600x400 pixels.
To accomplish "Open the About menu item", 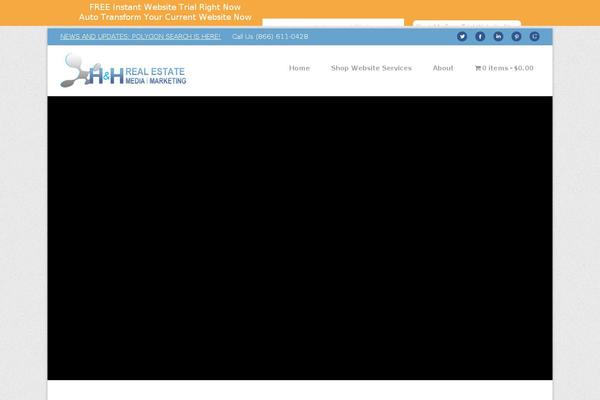I will click(443, 68).
